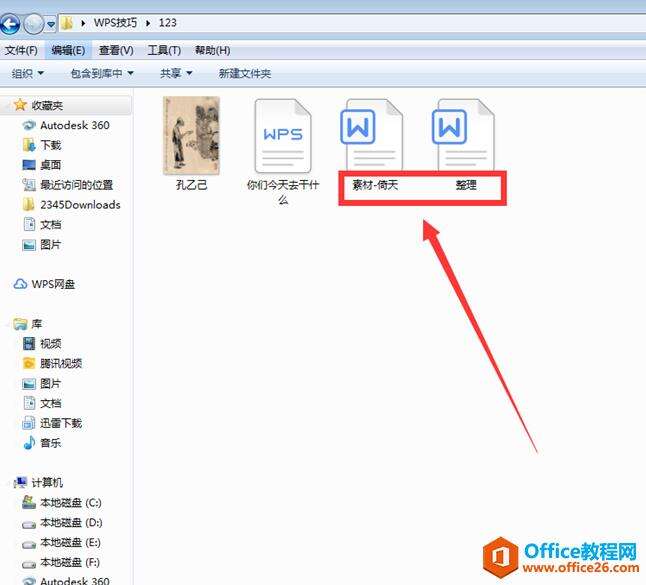Click the 音乐 note icon
Viewport: 646px width, 585px height.
[29, 443]
